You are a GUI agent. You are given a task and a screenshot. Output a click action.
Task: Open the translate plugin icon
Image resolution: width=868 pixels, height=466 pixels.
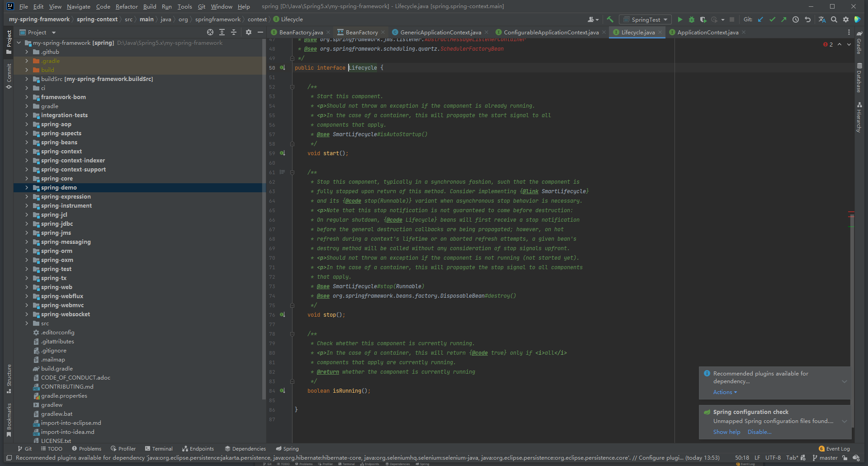(x=822, y=19)
